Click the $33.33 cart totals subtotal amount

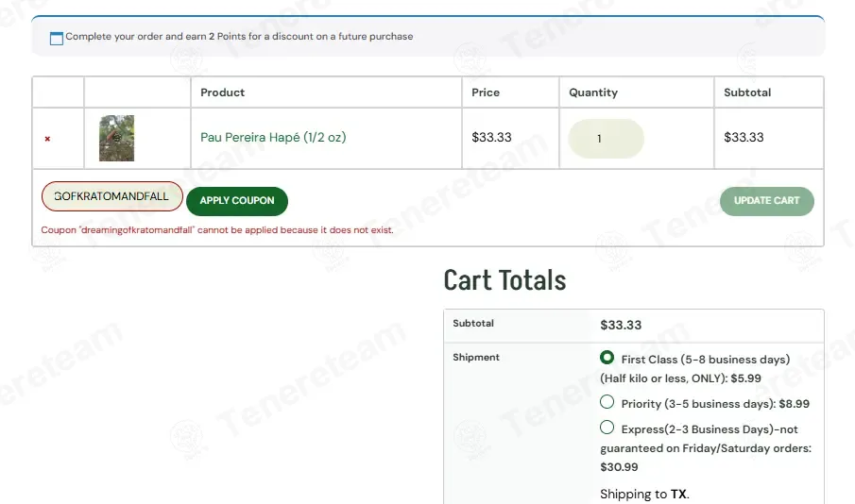pos(621,326)
